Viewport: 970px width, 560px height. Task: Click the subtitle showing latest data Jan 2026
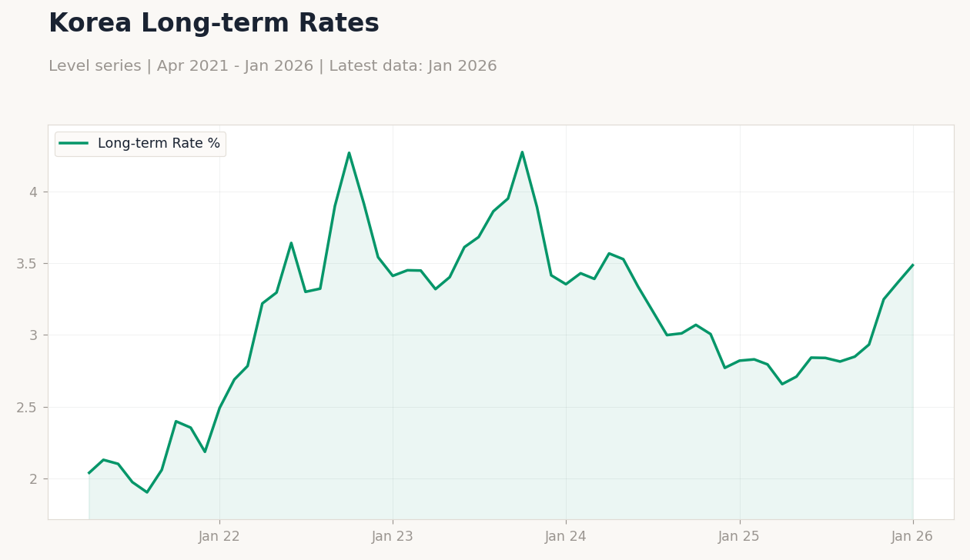[x=273, y=67]
